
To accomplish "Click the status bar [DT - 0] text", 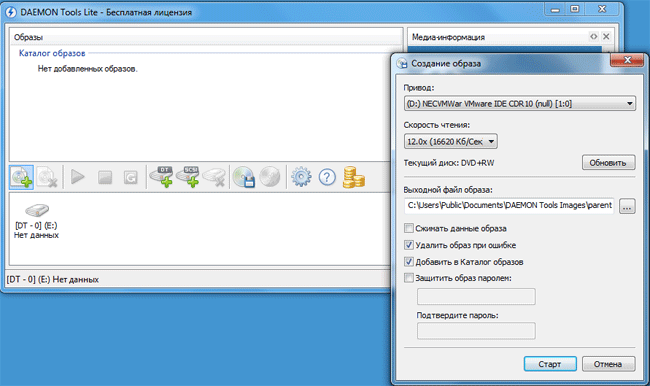I will coord(53,279).
